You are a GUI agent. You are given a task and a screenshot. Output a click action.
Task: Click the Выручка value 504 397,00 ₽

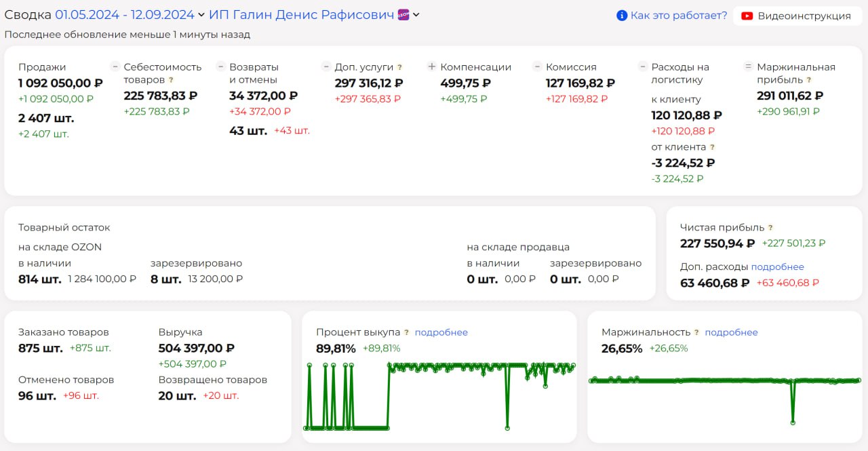(197, 348)
